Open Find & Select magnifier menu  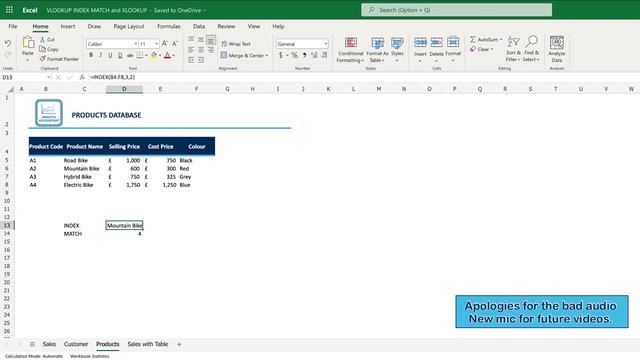point(531,49)
